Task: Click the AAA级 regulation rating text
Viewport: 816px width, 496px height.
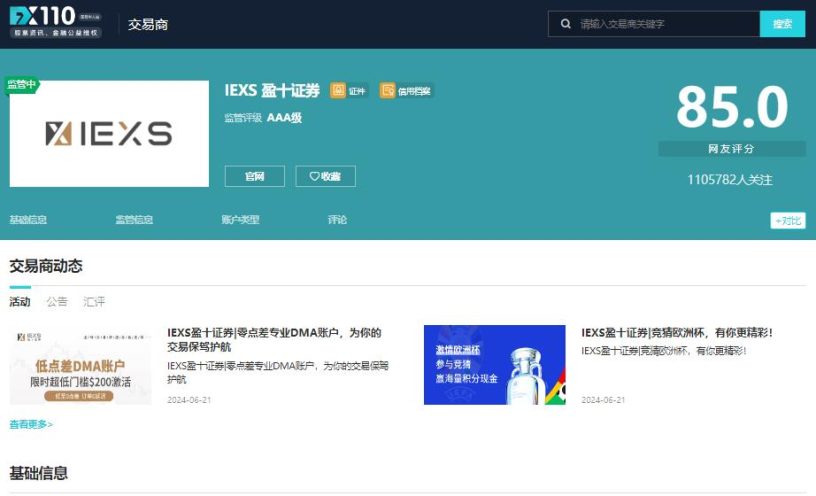Action: pos(284,118)
